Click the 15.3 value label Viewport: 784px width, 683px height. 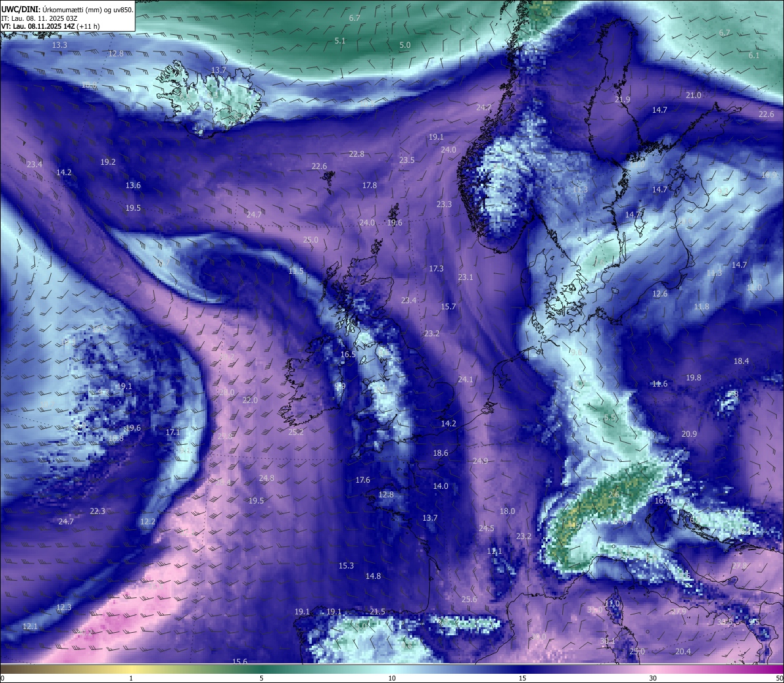[346, 566]
